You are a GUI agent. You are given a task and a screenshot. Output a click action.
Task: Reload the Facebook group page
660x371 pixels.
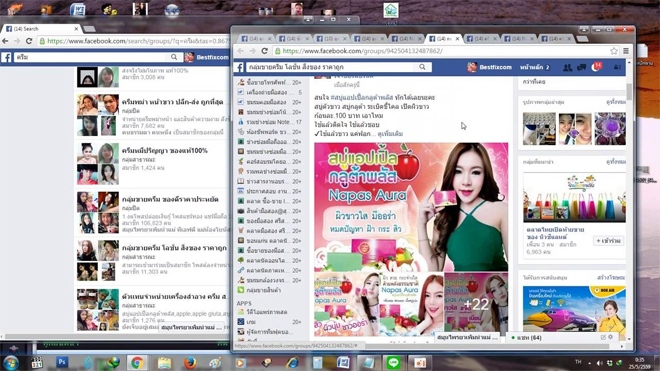point(264,51)
